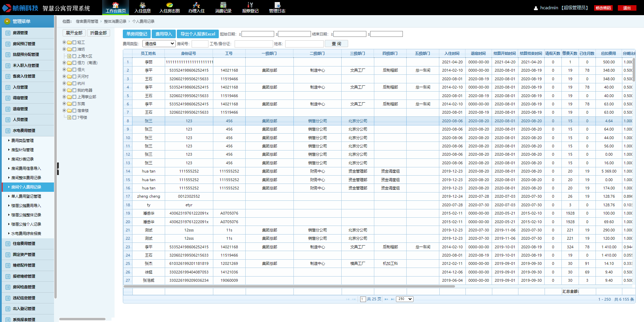Tick the 上海大区 checkbox
This screenshot has height=322, width=644.
[74, 56]
